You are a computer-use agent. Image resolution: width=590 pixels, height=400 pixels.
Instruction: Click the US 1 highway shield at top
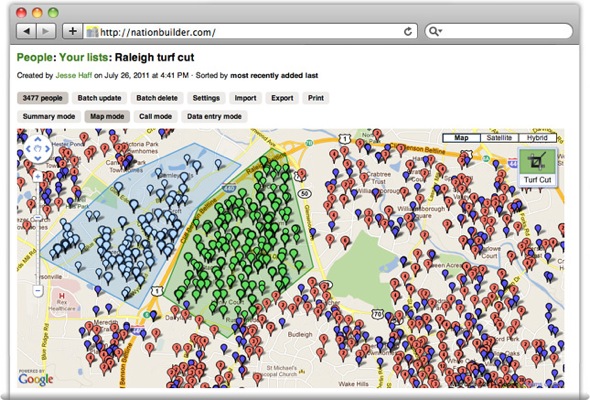345,139
